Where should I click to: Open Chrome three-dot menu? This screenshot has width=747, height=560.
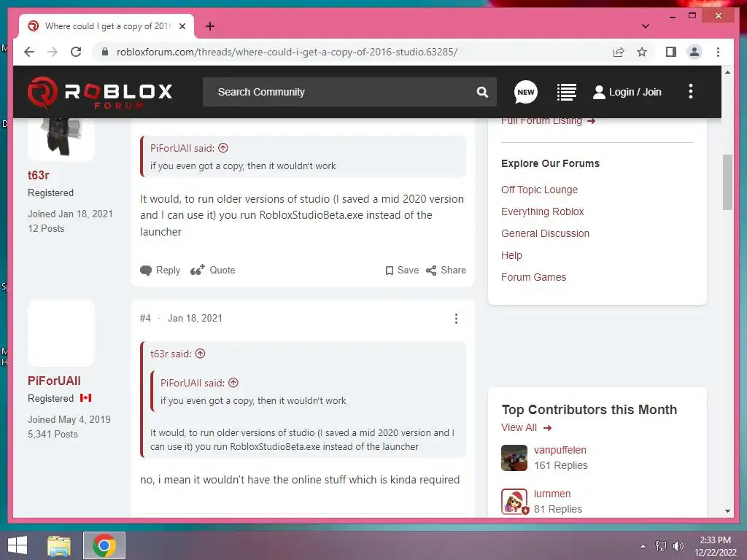(x=718, y=52)
